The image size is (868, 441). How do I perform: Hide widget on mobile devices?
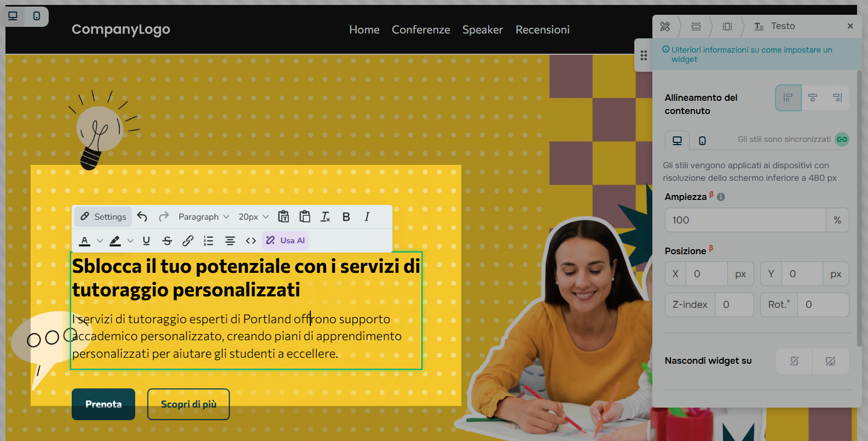794,361
